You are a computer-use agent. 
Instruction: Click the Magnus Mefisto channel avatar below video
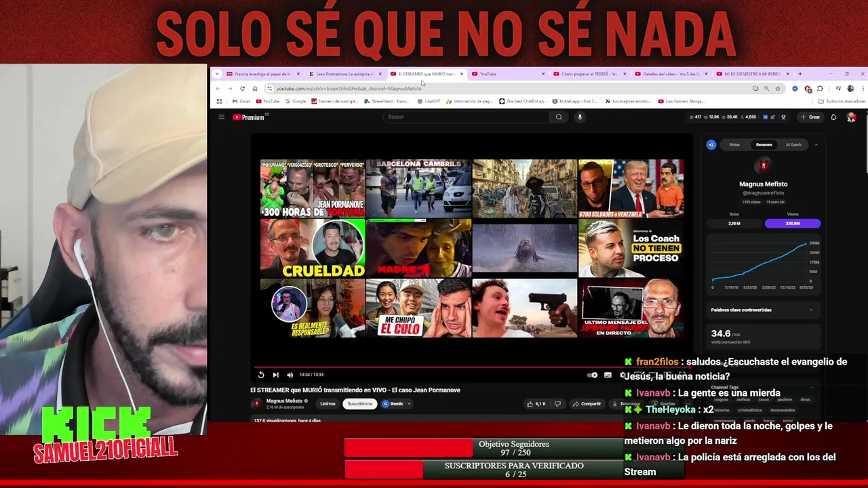click(256, 403)
